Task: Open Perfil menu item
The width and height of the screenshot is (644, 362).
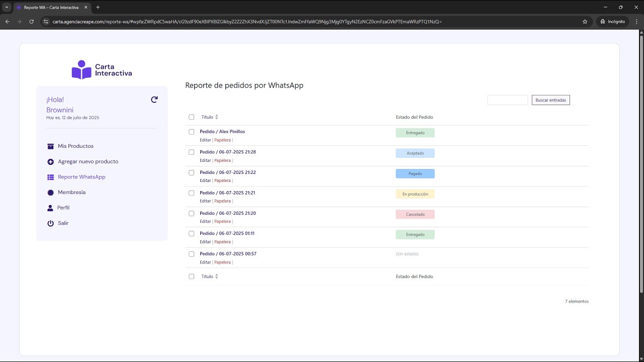Action: pos(63,208)
